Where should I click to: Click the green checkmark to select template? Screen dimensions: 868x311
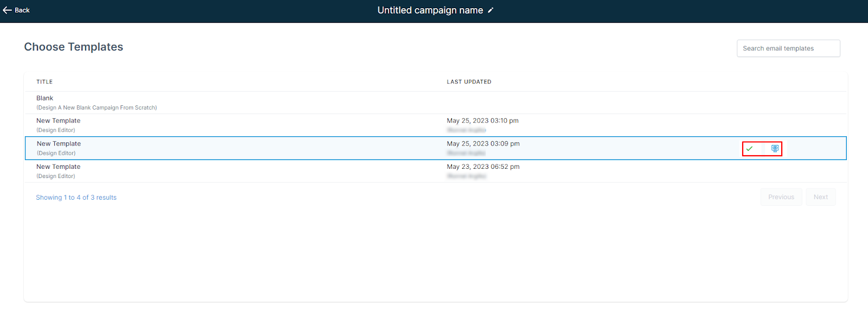[x=749, y=149]
